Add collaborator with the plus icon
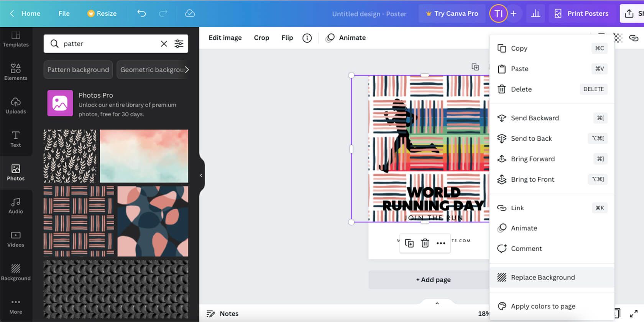This screenshot has width=644, height=322. click(x=513, y=13)
